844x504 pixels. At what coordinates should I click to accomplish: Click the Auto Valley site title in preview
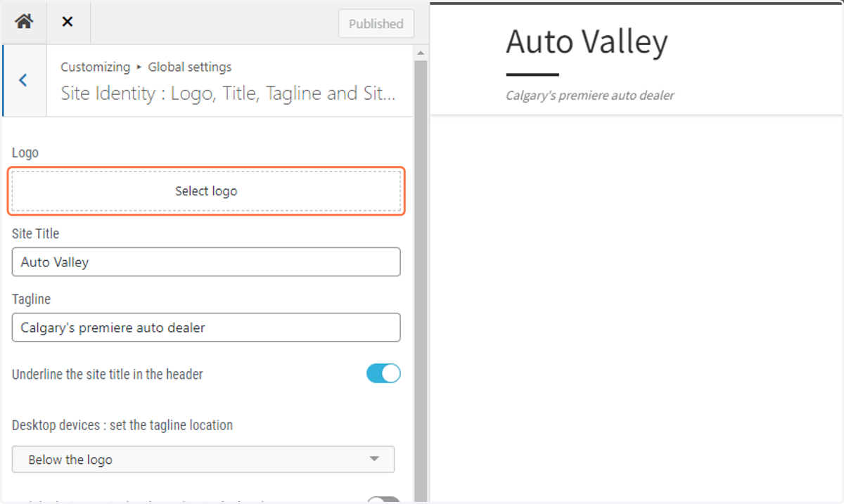587,41
